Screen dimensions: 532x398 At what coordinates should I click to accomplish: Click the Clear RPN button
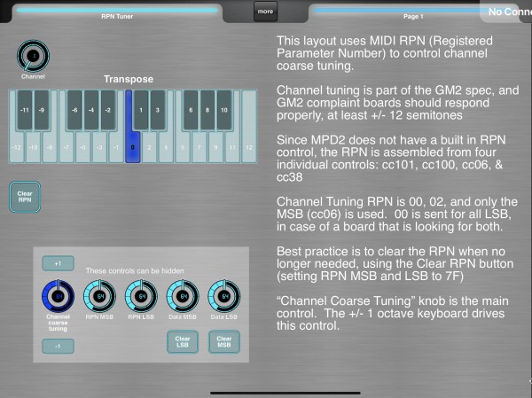25,197
